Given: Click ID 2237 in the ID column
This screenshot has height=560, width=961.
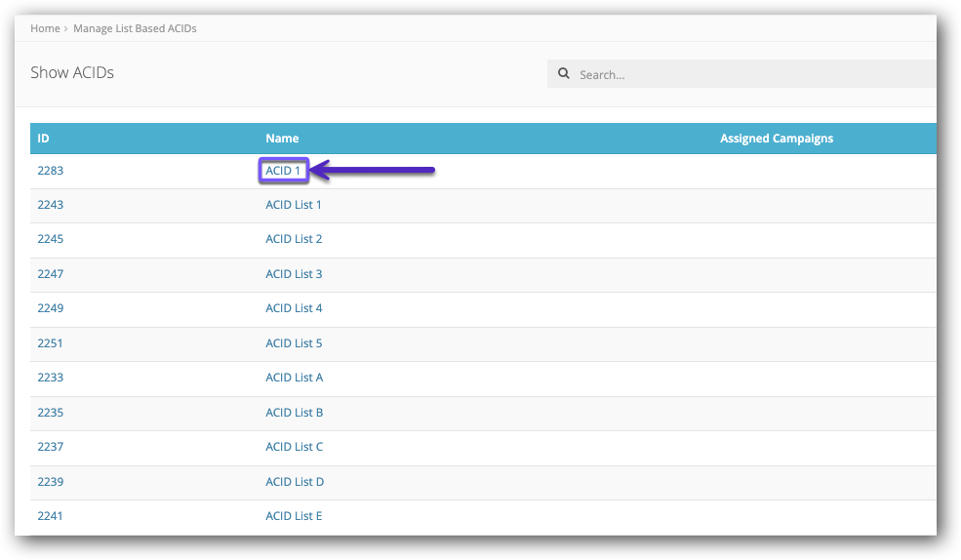Looking at the screenshot, I should 50,447.
